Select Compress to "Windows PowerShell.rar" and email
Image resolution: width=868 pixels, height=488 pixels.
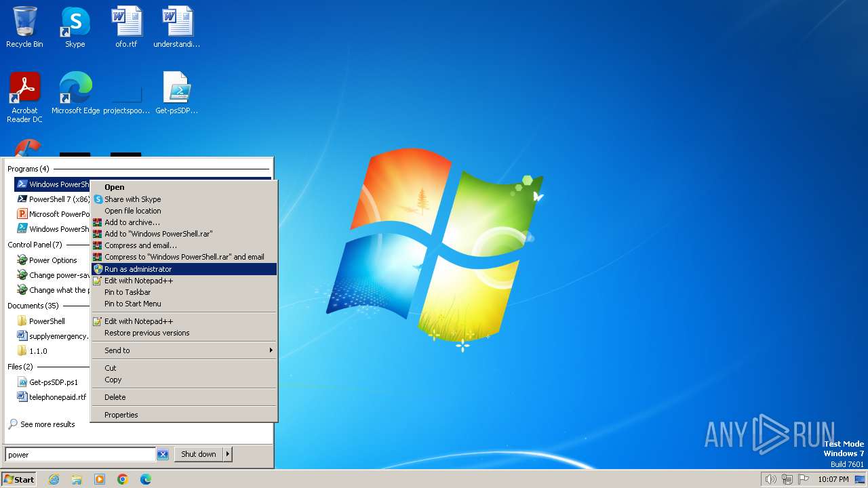184,257
